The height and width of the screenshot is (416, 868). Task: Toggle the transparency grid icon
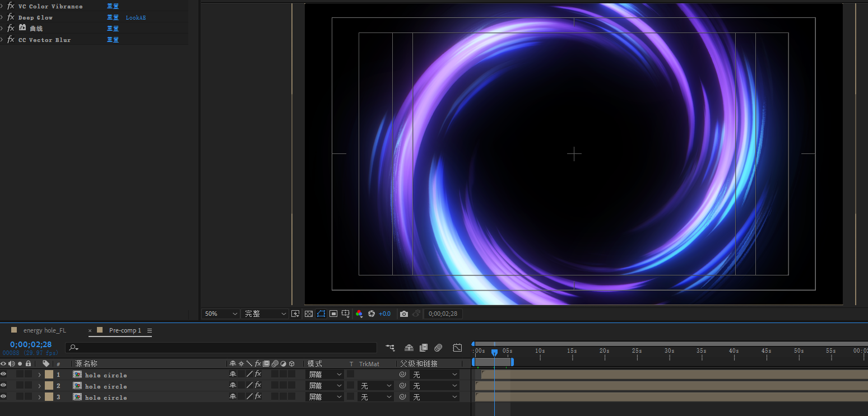click(x=308, y=314)
